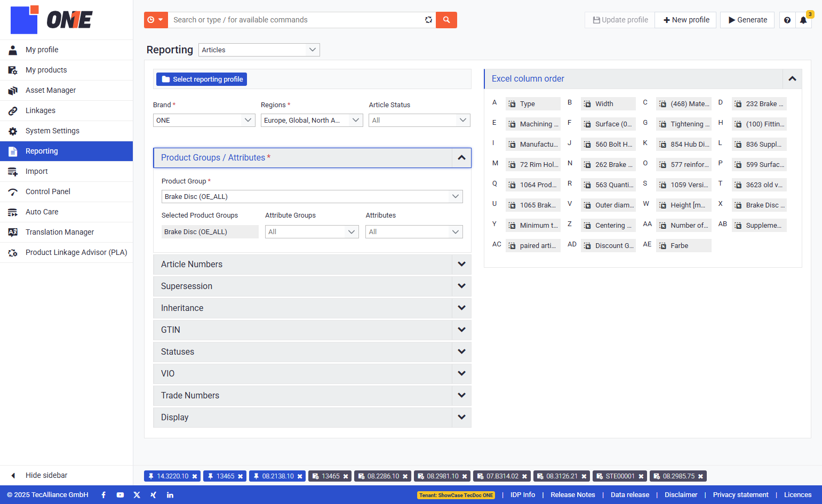Image resolution: width=822 pixels, height=504 pixels.
Task: Open the search history clock dropdown
Action: 156,20
